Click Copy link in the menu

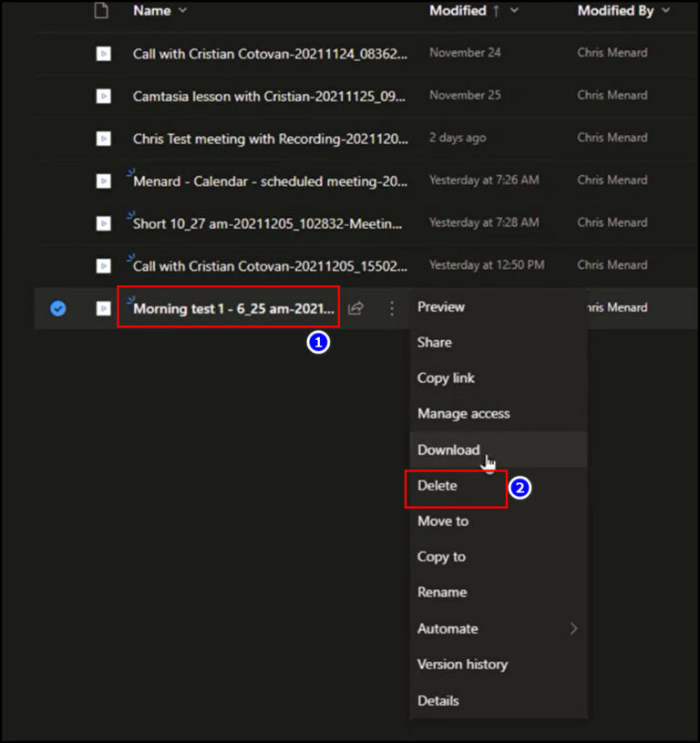446,378
